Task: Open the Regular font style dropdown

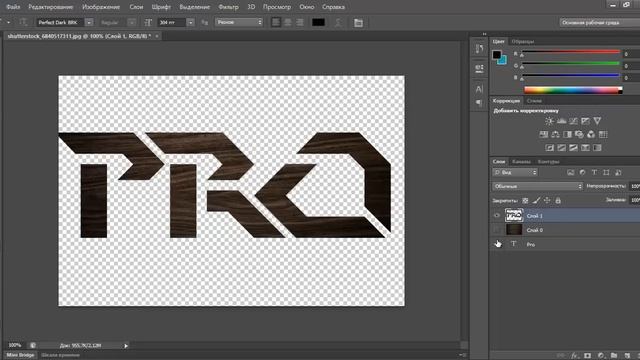Action: tap(131, 22)
